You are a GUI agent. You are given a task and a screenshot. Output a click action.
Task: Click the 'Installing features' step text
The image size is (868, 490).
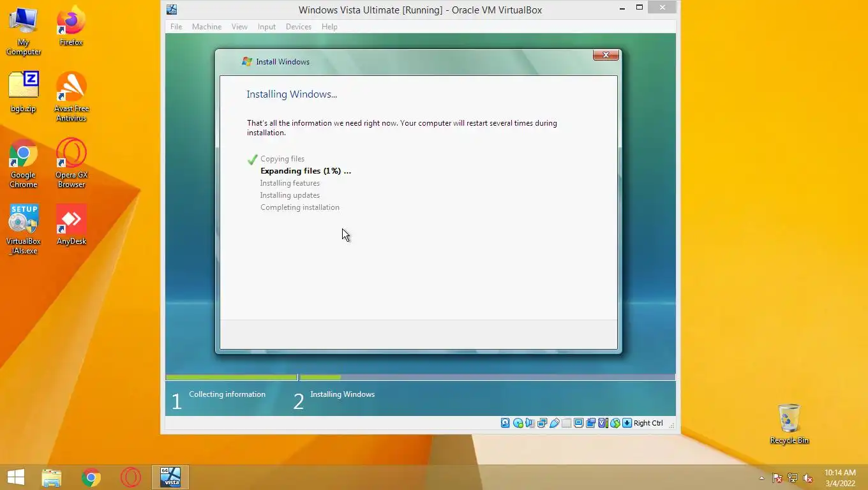coord(290,183)
